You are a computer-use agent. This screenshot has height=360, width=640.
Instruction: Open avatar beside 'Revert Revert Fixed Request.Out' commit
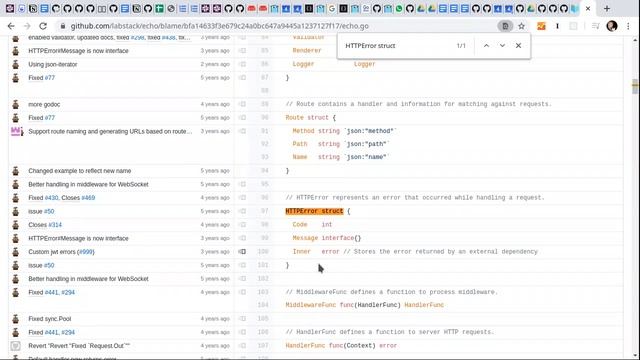pyautogui.click(x=16, y=346)
